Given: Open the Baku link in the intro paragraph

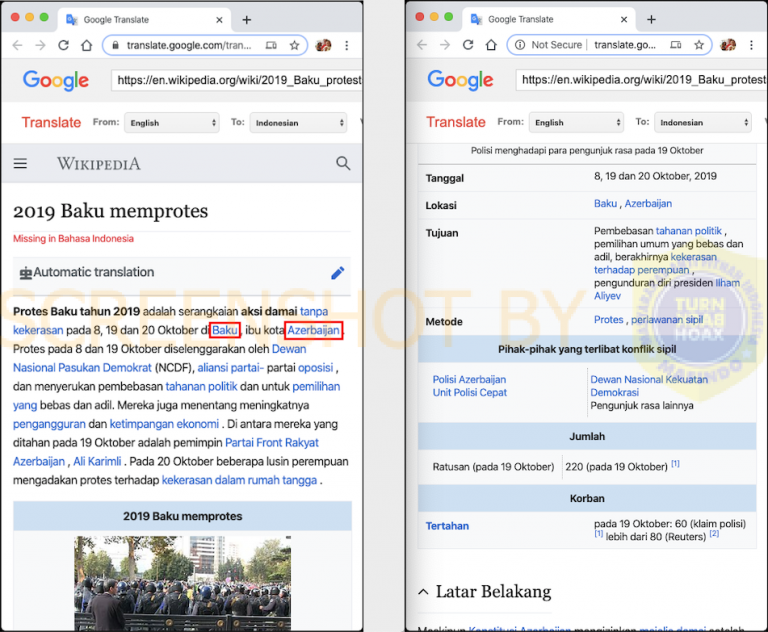Looking at the screenshot, I should (225, 330).
